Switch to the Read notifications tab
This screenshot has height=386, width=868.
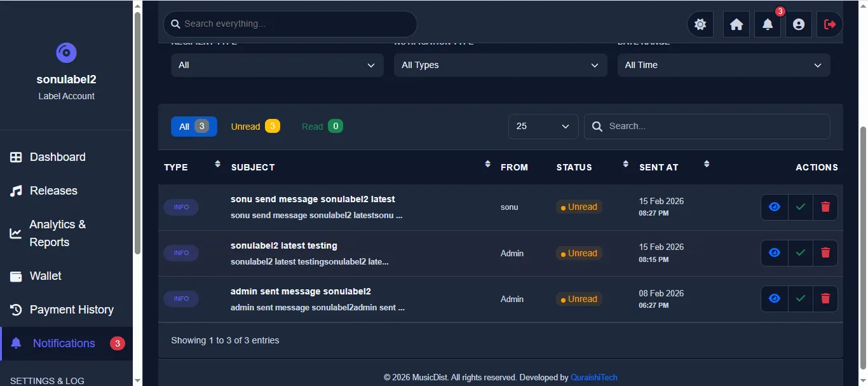click(x=322, y=127)
